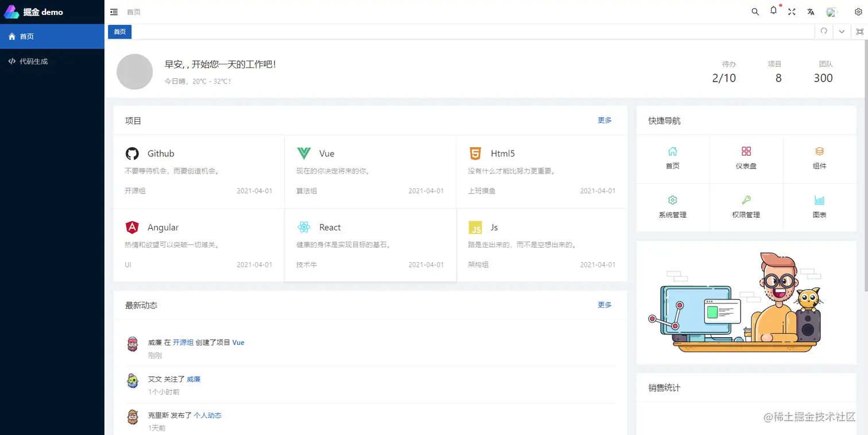Click the 技术牛 group label
This screenshot has height=435, width=868.
(x=307, y=265)
